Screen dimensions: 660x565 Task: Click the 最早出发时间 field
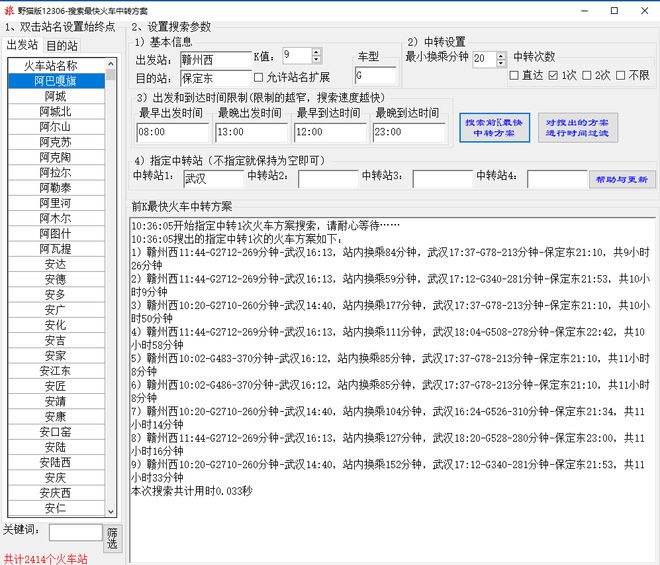172,132
